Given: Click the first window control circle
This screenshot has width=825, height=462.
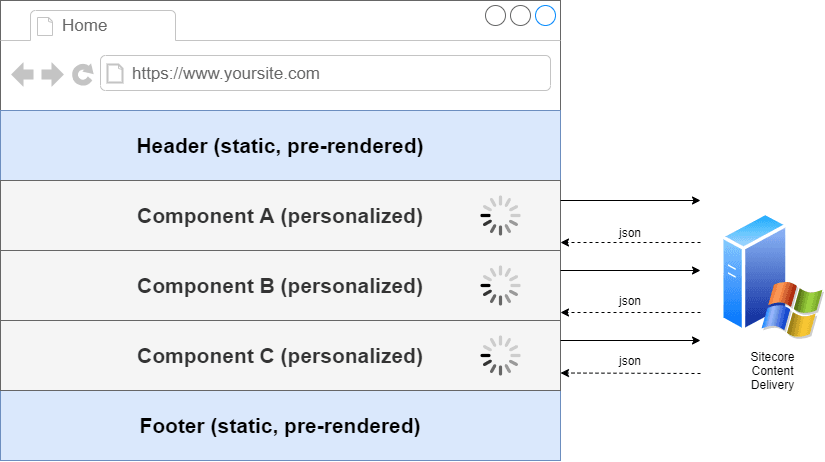Looking at the screenshot, I should (495, 16).
